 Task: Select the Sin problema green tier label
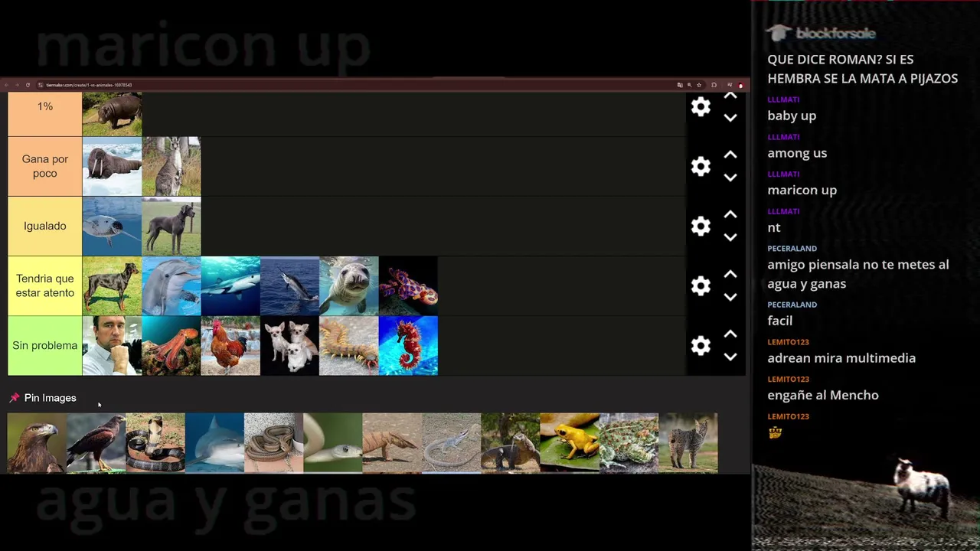(x=45, y=345)
